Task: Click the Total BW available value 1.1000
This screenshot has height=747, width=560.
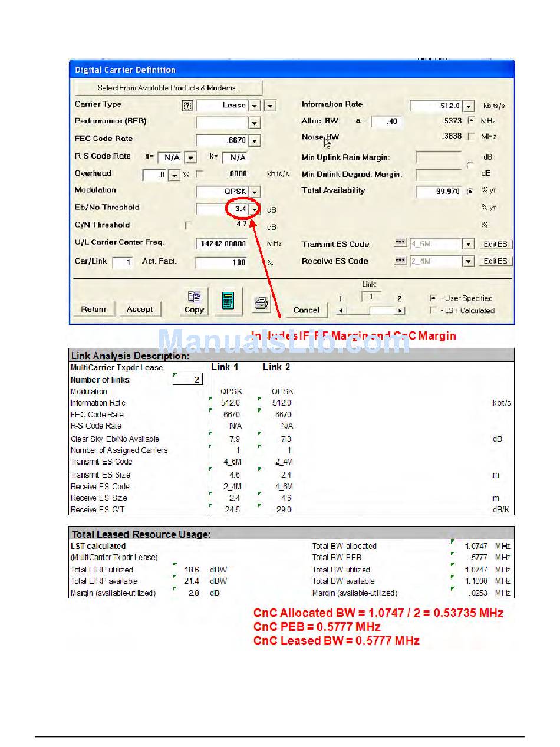Action: (x=476, y=581)
